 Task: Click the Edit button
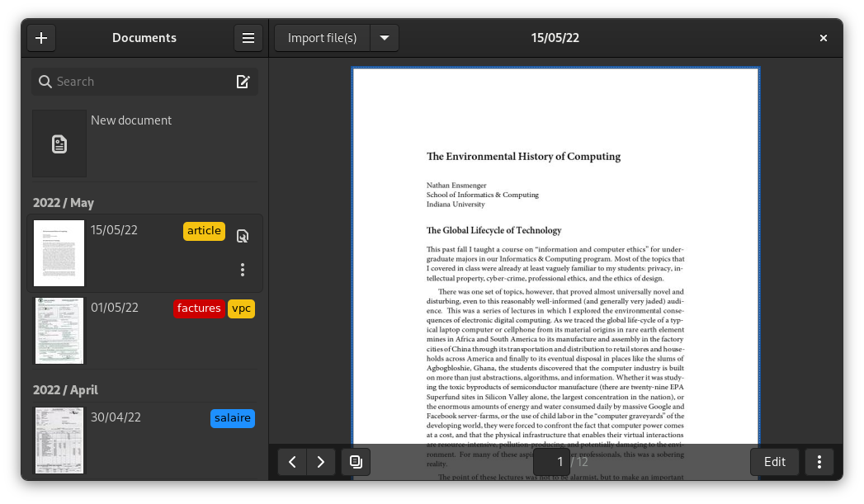point(774,462)
